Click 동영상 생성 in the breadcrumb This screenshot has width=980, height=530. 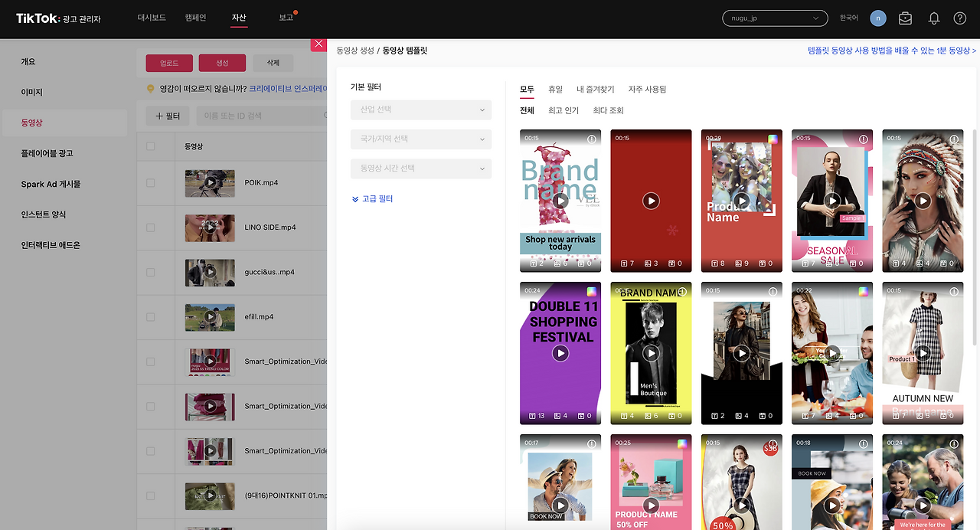[x=355, y=51]
